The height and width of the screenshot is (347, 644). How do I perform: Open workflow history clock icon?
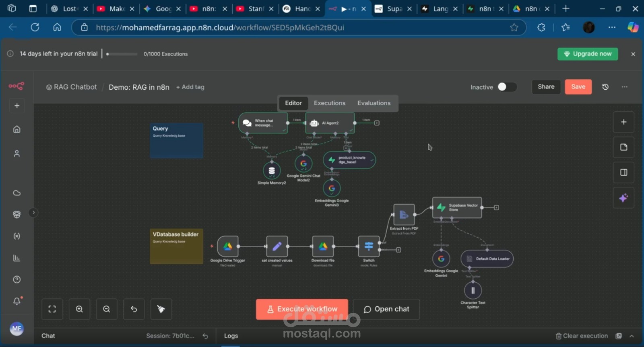[x=605, y=87]
